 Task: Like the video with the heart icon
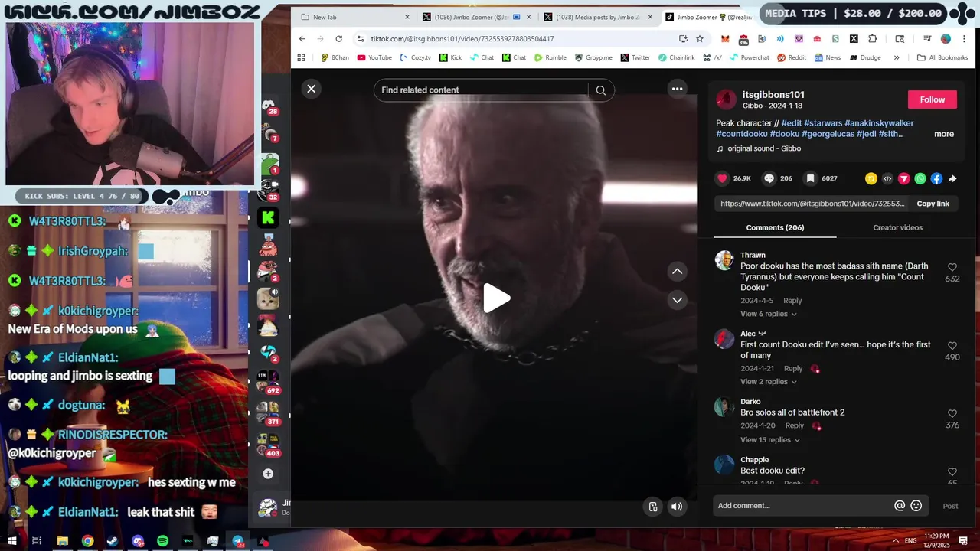click(x=722, y=178)
